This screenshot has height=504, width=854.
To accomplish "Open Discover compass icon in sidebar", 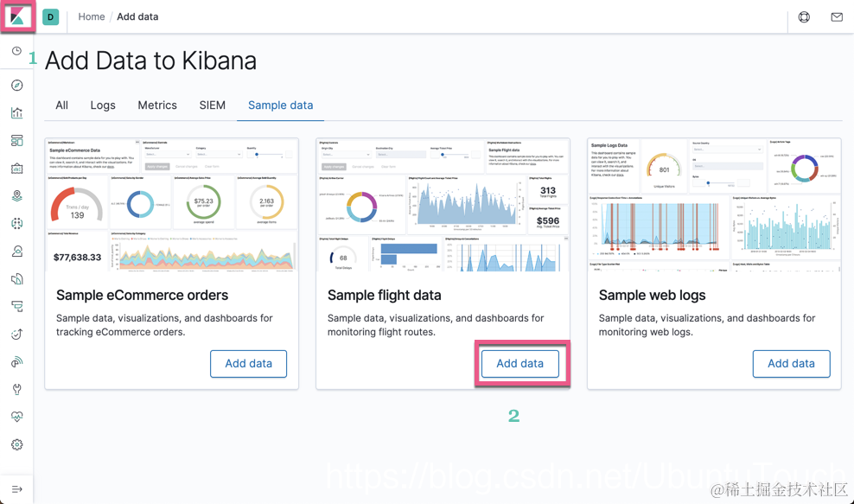I will [17, 85].
